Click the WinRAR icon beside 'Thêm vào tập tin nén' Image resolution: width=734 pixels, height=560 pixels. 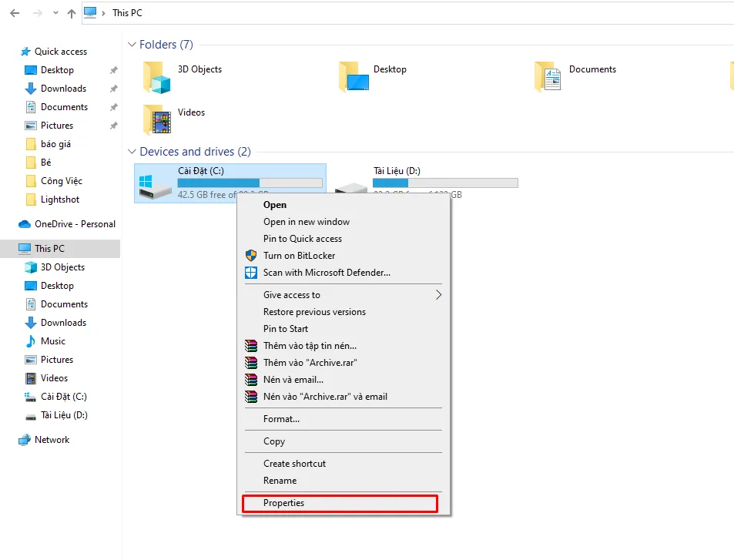pyautogui.click(x=251, y=346)
